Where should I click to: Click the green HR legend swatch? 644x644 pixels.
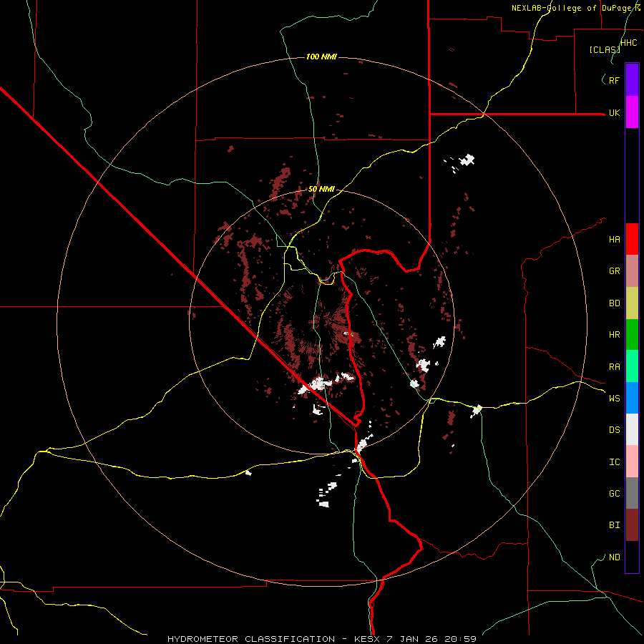point(632,335)
